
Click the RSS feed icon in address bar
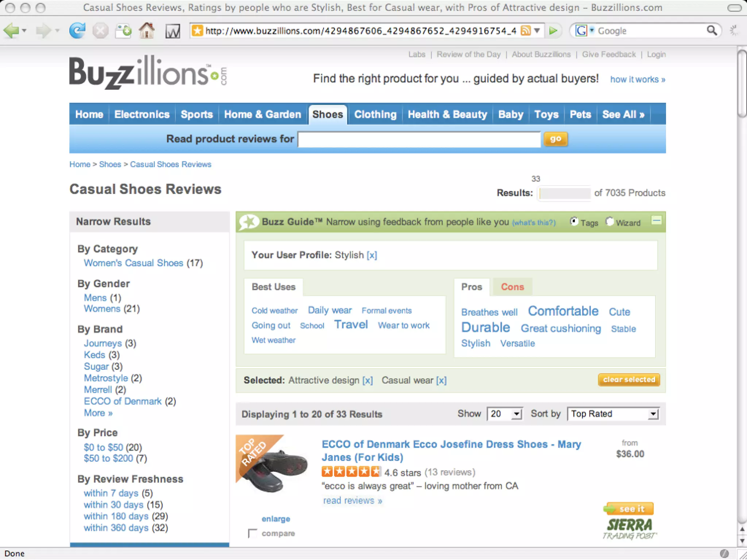pos(526,31)
